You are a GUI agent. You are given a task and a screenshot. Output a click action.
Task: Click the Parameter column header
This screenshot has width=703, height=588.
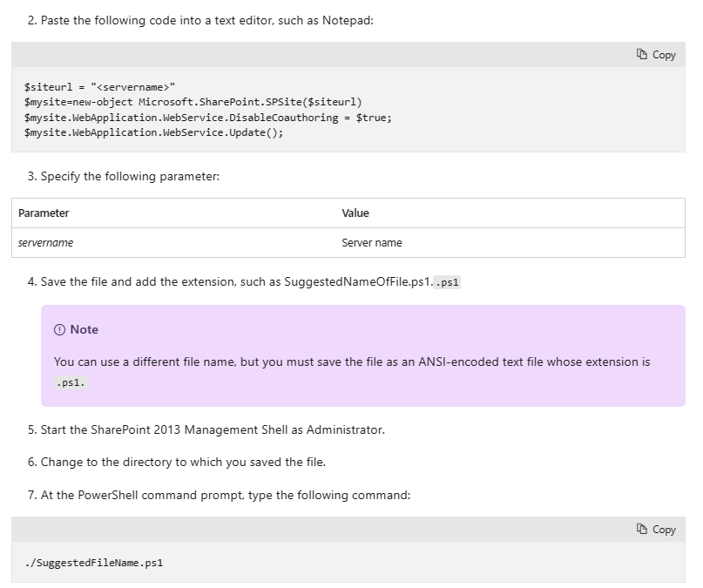coord(43,213)
